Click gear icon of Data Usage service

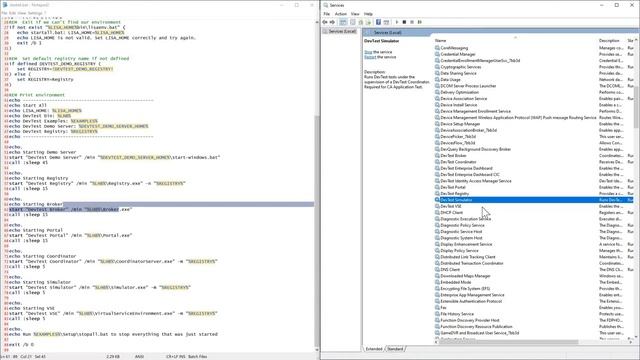point(437,80)
